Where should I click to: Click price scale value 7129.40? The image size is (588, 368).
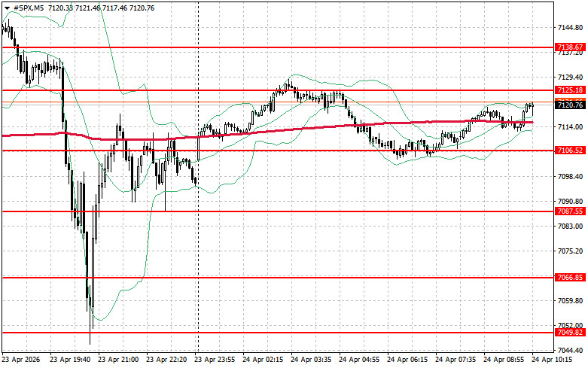click(x=571, y=78)
